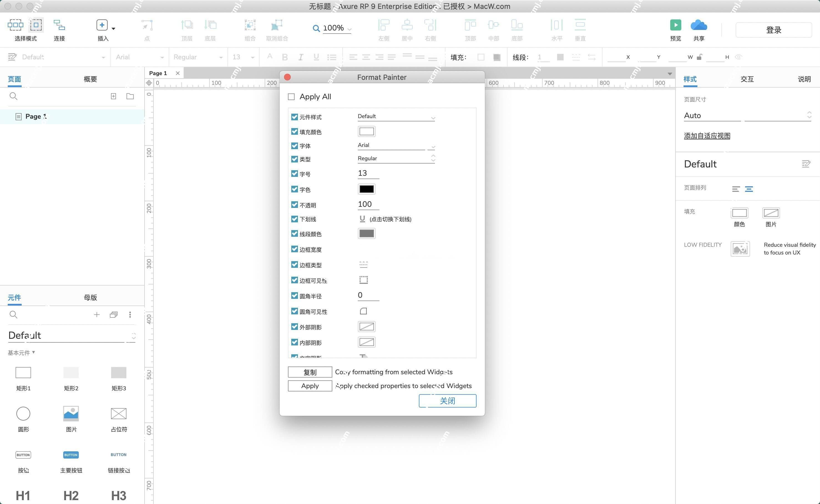Click the Distribute Horizontally (水平) icon
820x504 pixels.
point(556,25)
